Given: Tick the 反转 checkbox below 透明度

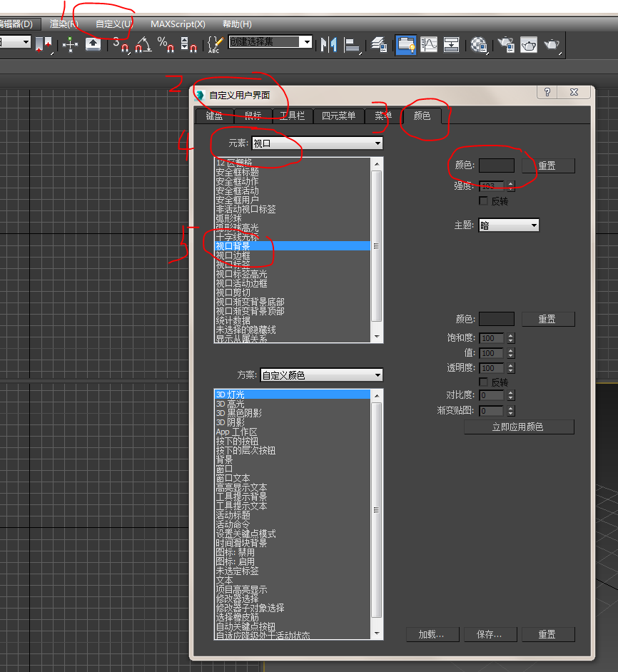Looking at the screenshot, I should (x=484, y=382).
